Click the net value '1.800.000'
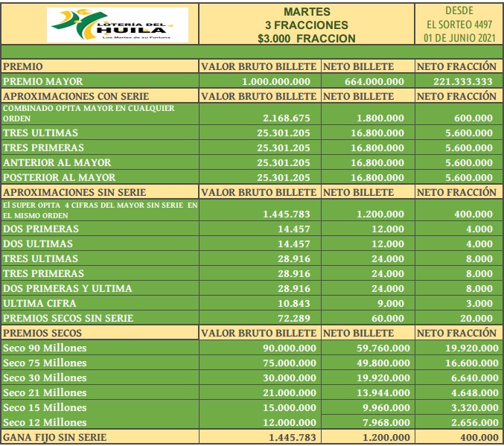This screenshot has width=504, height=446. click(x=380, y=118)
